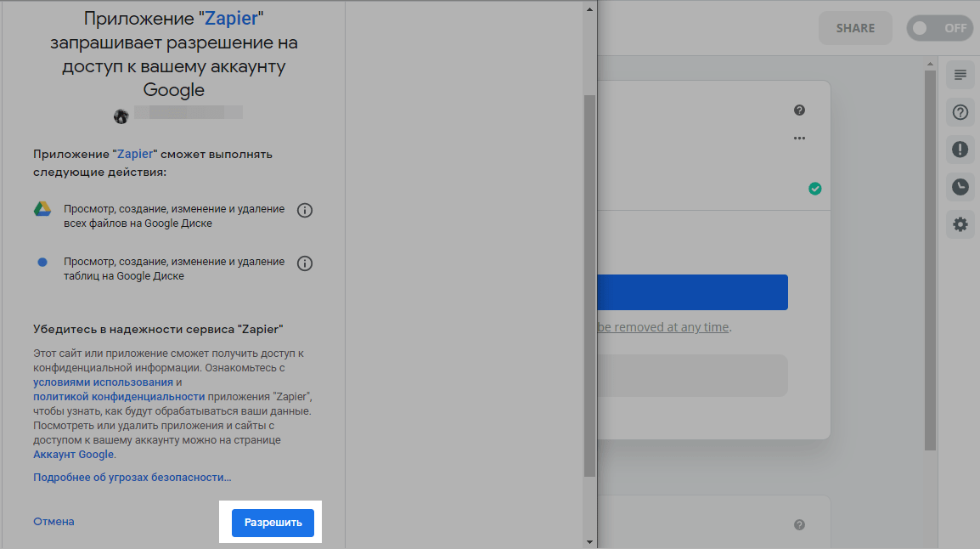Open the help question mark in right sidebar
980x549 pixels.
[960, 112]
